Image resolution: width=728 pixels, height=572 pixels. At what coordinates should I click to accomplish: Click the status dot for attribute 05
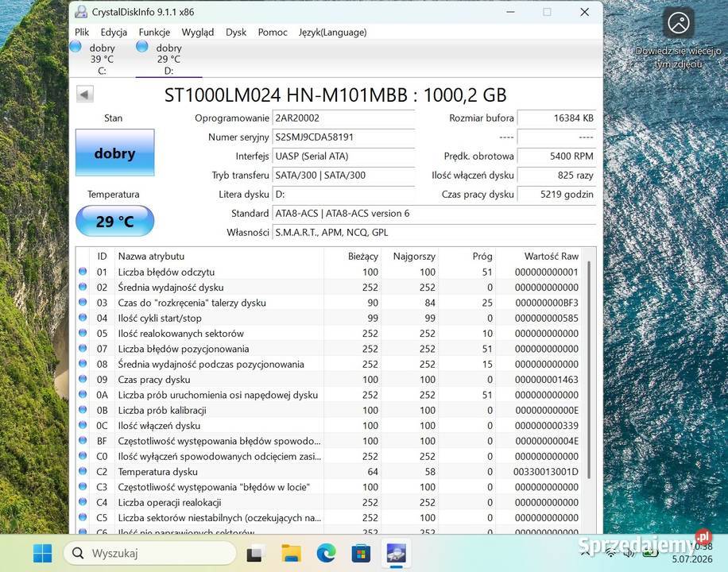[83, 333]
